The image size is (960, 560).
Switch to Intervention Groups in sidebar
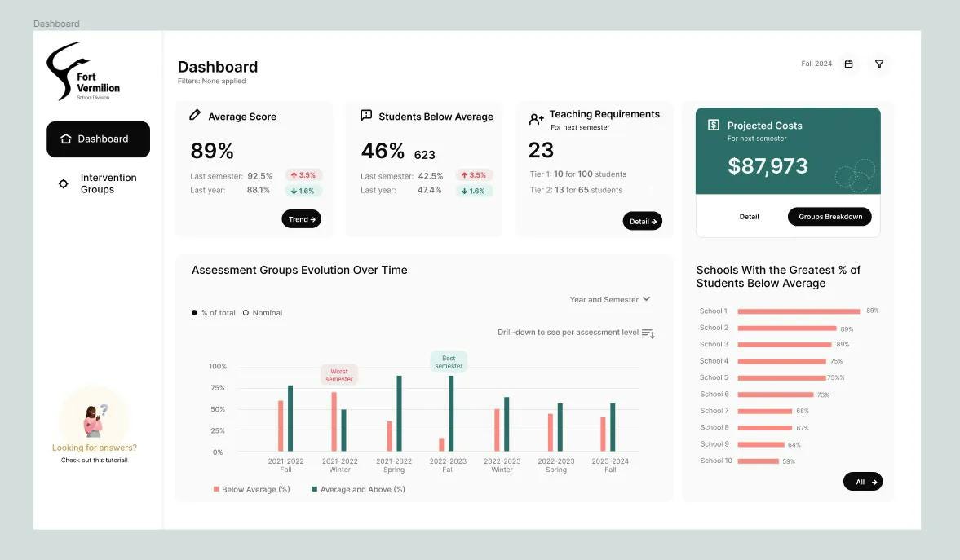108,183
